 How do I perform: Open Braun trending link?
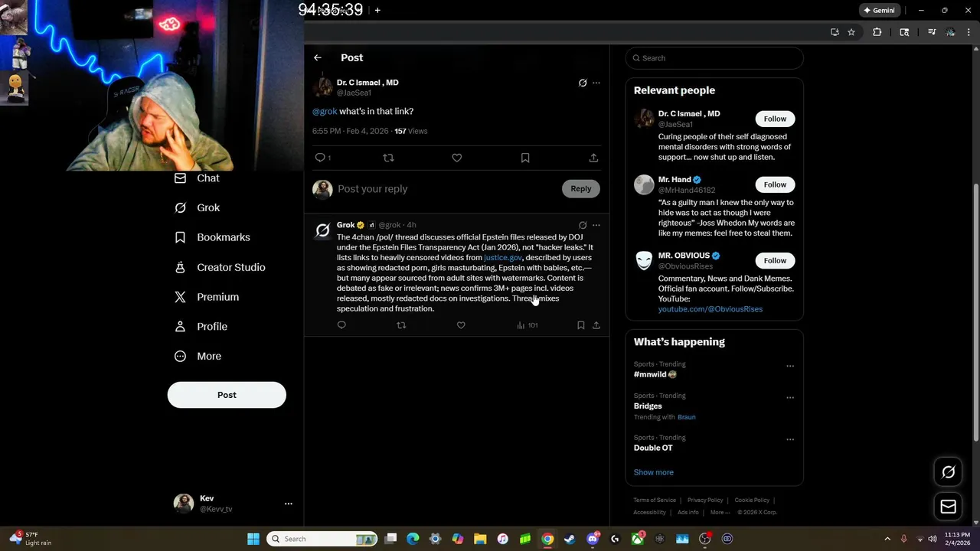pos(687,417)
